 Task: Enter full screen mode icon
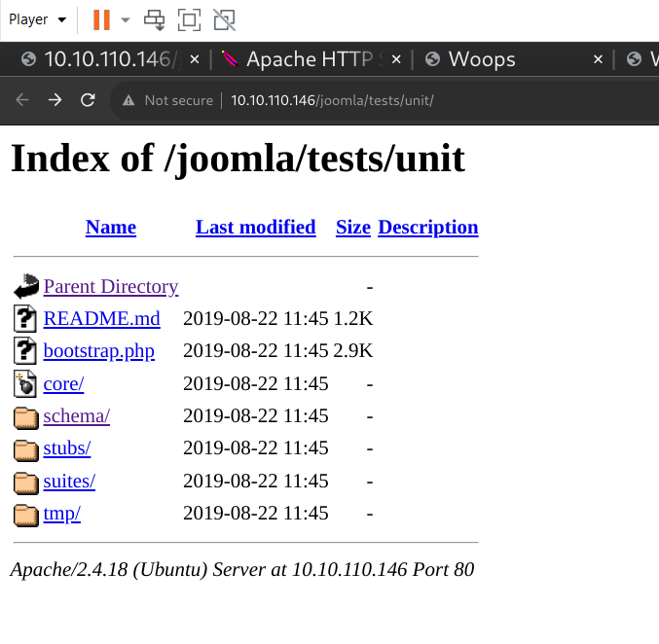190,19
